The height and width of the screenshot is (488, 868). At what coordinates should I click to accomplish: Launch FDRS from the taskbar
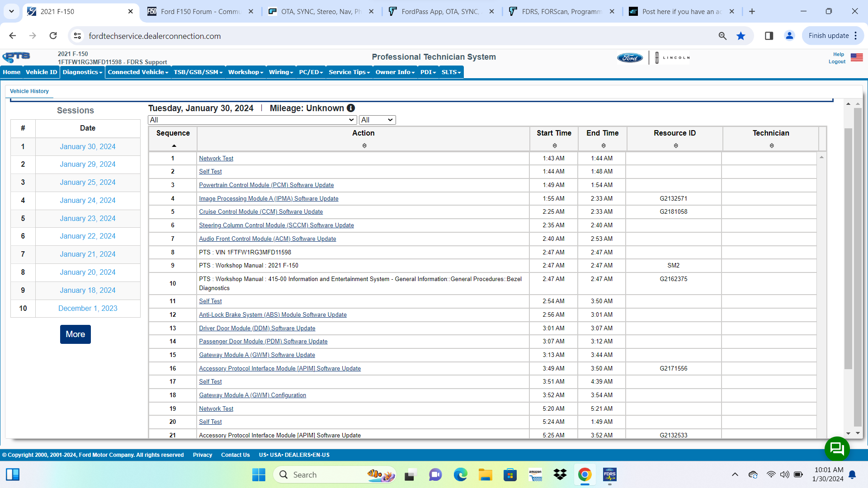click(610, 475)
